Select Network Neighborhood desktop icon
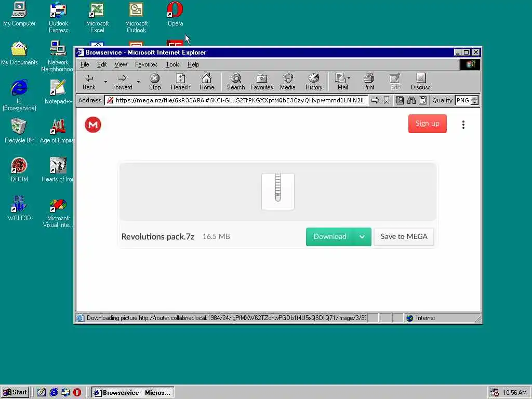532x399 pixels. (58, 56)
